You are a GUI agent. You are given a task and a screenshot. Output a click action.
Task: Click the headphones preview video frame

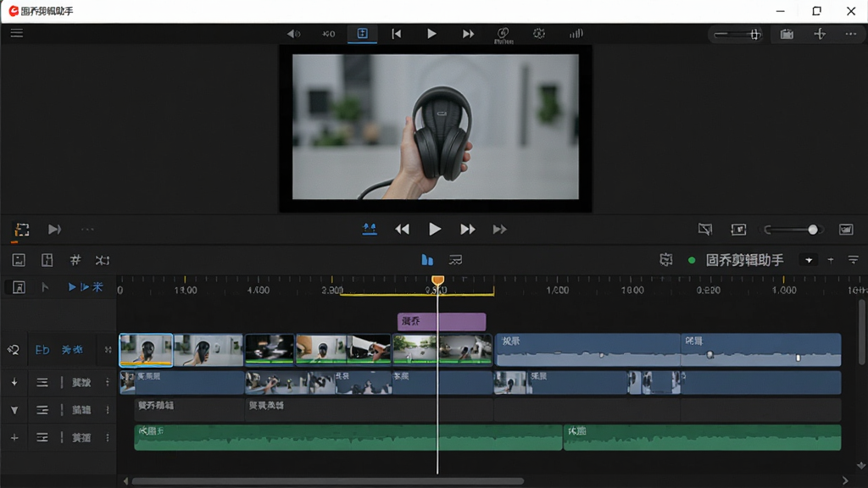[435, 127]
